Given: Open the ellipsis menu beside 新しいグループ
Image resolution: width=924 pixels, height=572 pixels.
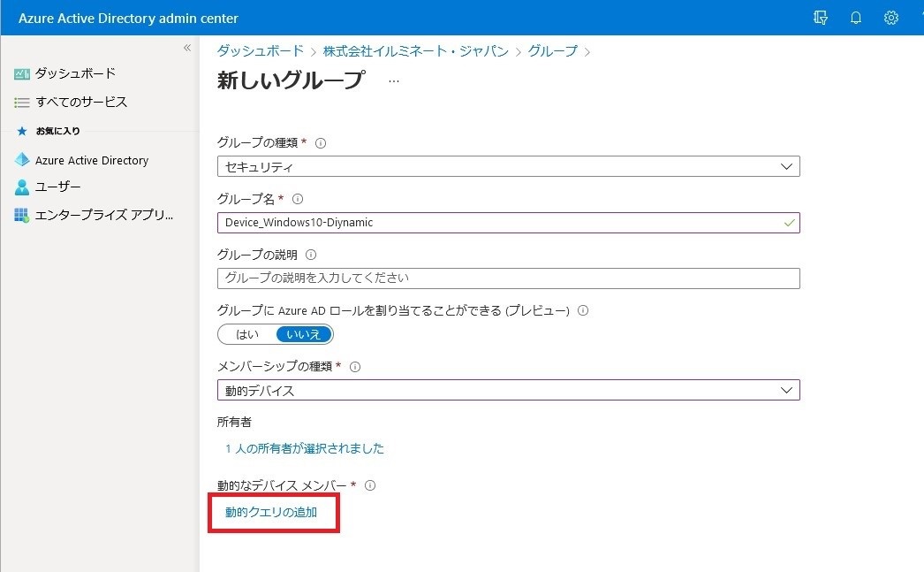Looking at the screenshot, I should [394, 80].
